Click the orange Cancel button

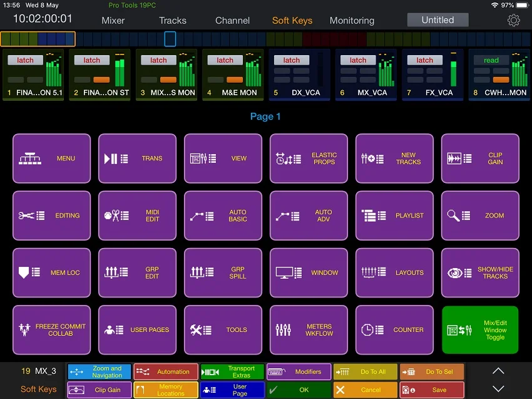point(366,390)
